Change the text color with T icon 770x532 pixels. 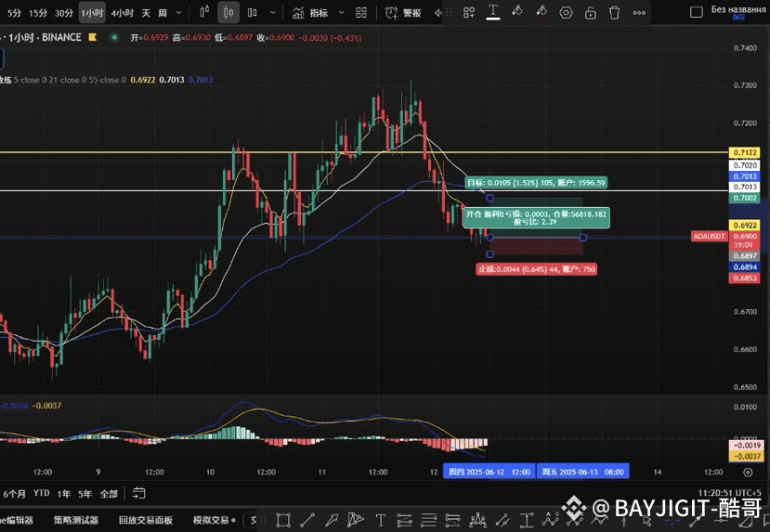[x=493, y=12]
